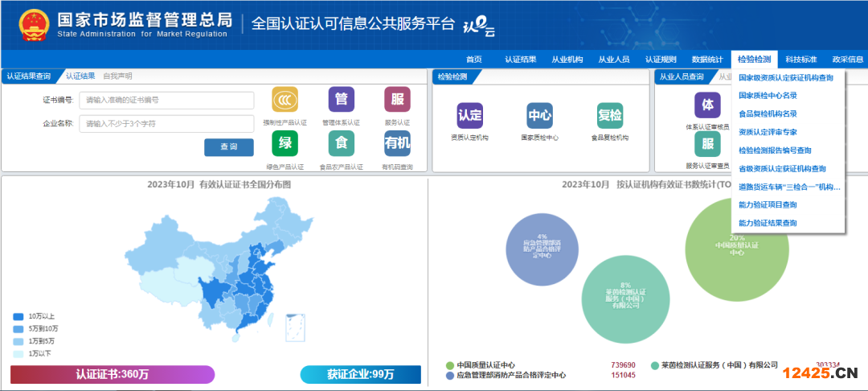
Task: Select 国家级资质认定获证机构查询 from dropdown
Action: [x=786, y=78]
